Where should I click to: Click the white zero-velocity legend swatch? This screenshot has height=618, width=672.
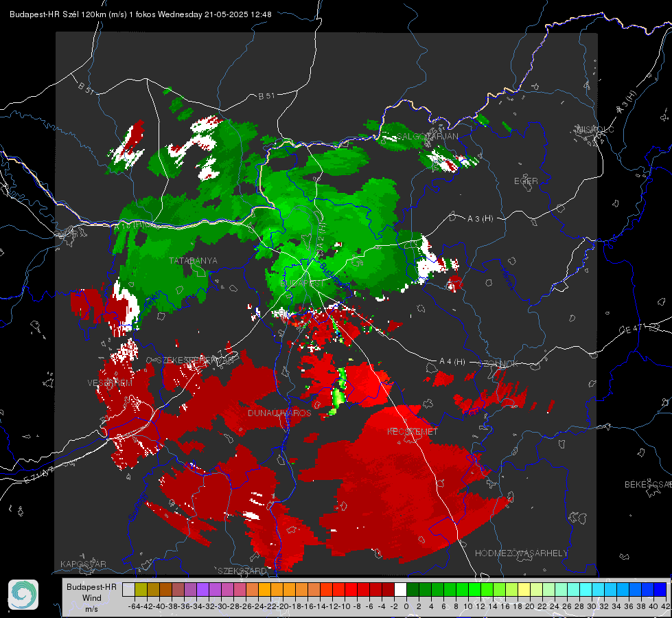tap(400, 590)
